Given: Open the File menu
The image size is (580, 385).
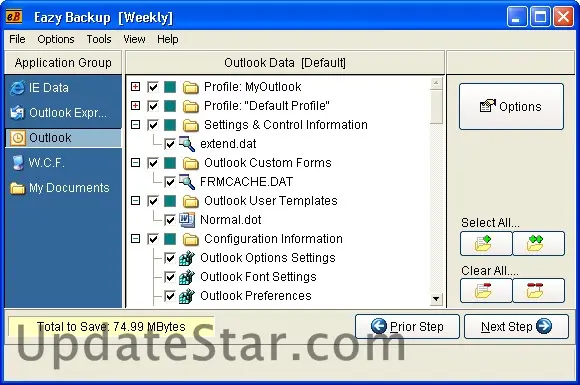Looking at the screenshot, I should (17, 39).
